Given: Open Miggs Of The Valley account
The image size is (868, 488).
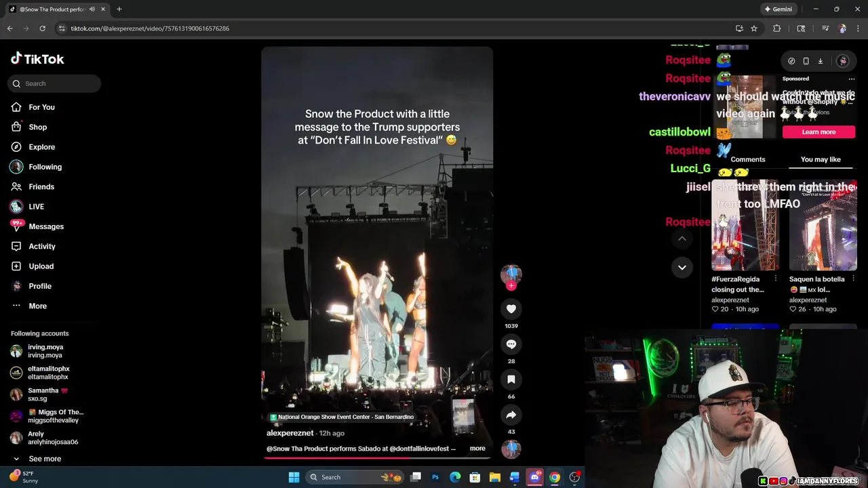Looking at the screenshot, I should pyautogui.click(x=47, y=416).
